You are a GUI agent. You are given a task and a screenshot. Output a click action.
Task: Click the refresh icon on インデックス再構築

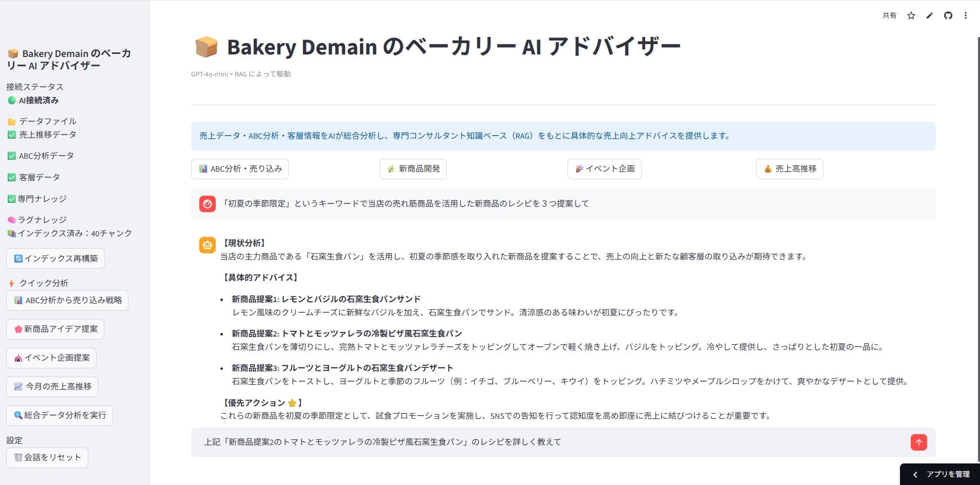(x=18, y=258)
